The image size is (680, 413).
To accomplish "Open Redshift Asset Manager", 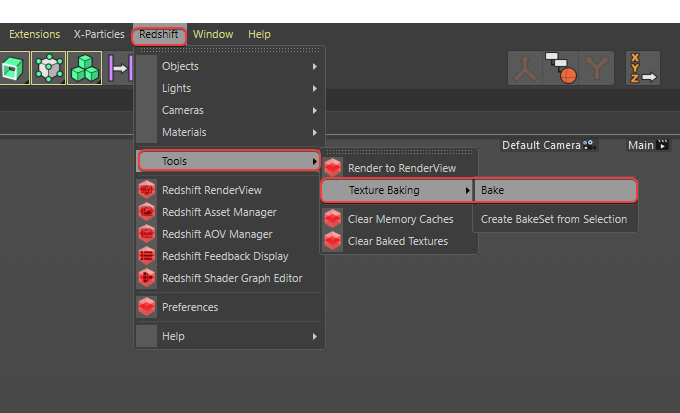I will coord(230,212).
